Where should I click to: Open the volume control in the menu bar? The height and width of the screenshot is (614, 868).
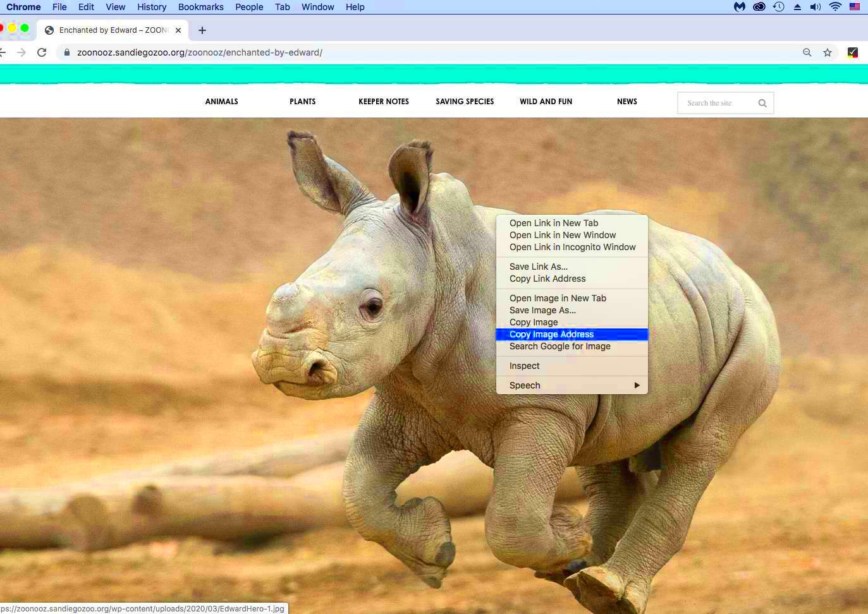coord(816,7)
